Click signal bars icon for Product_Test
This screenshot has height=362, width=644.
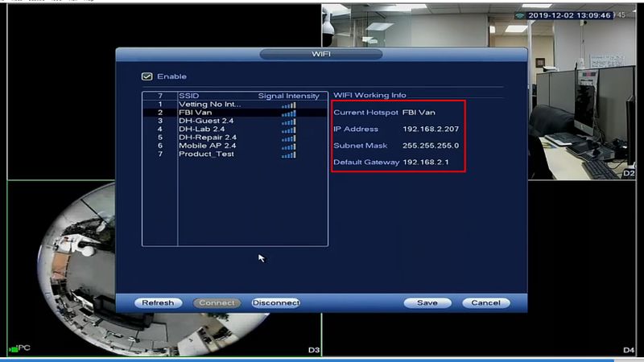[x=289, y=154]
